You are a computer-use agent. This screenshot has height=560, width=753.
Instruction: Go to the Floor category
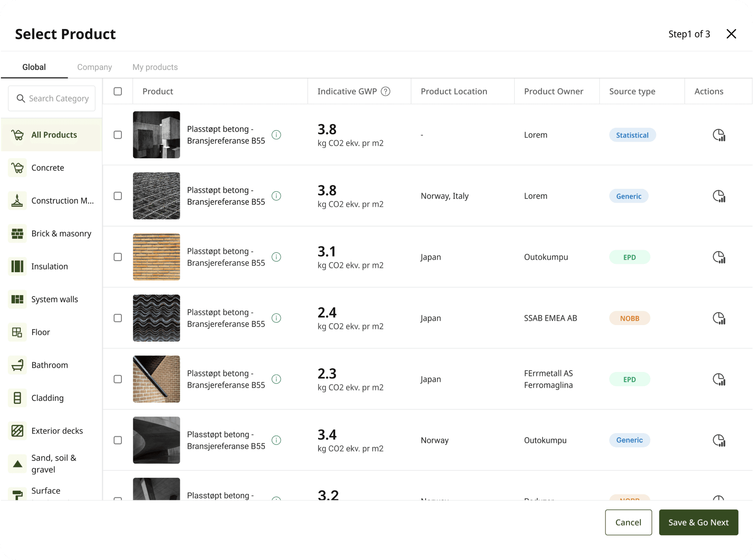pos(51,332)
